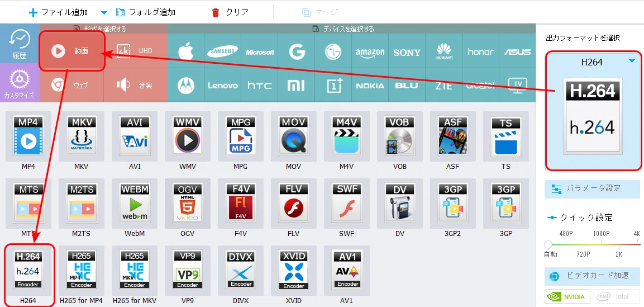Open the 音楽 audio format category

click(x=136, y=85)
